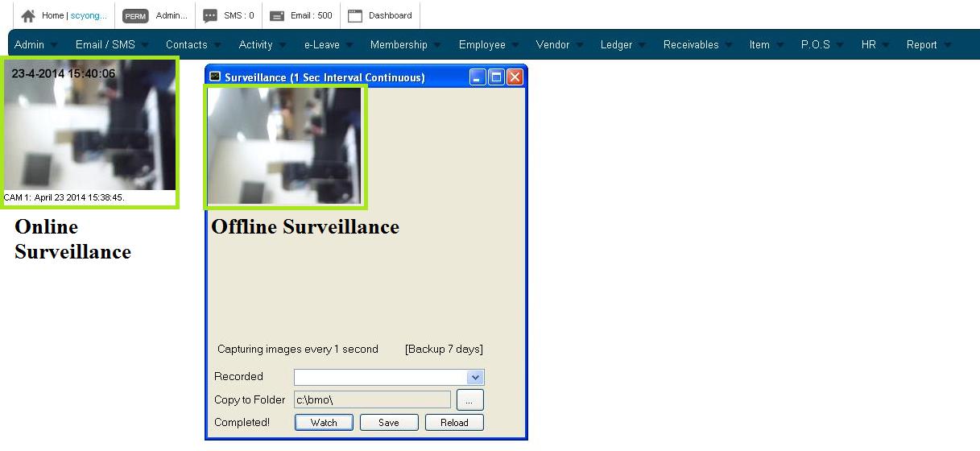
Task: Click the online surveillance camera image
Action: 89,125
